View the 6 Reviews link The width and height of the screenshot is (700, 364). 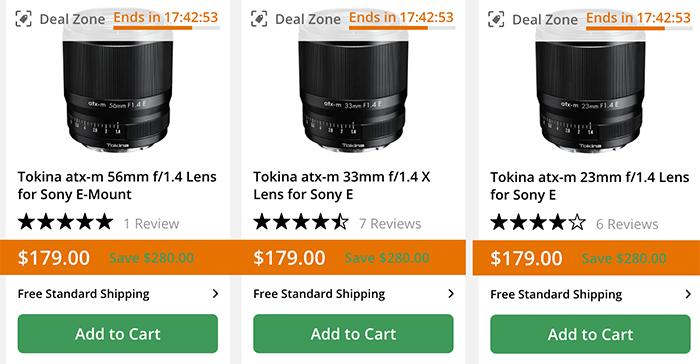click(x=627, y=224)
